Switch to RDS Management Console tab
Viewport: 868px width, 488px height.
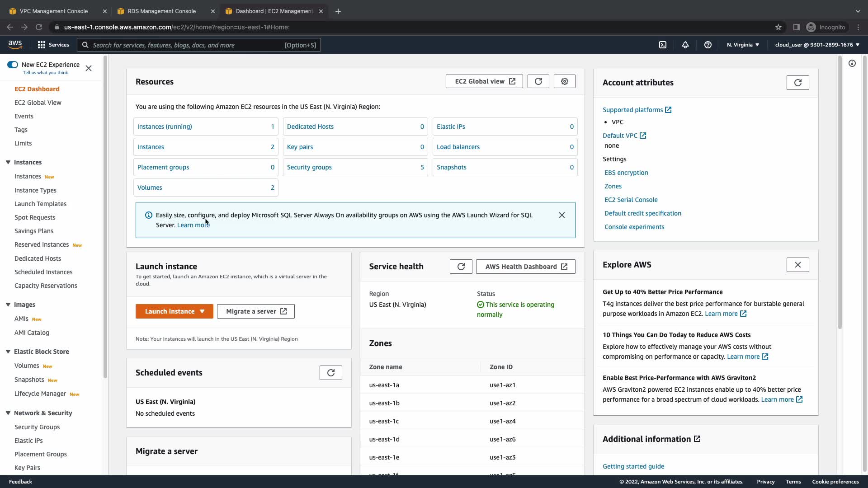[x=161, y=11]
